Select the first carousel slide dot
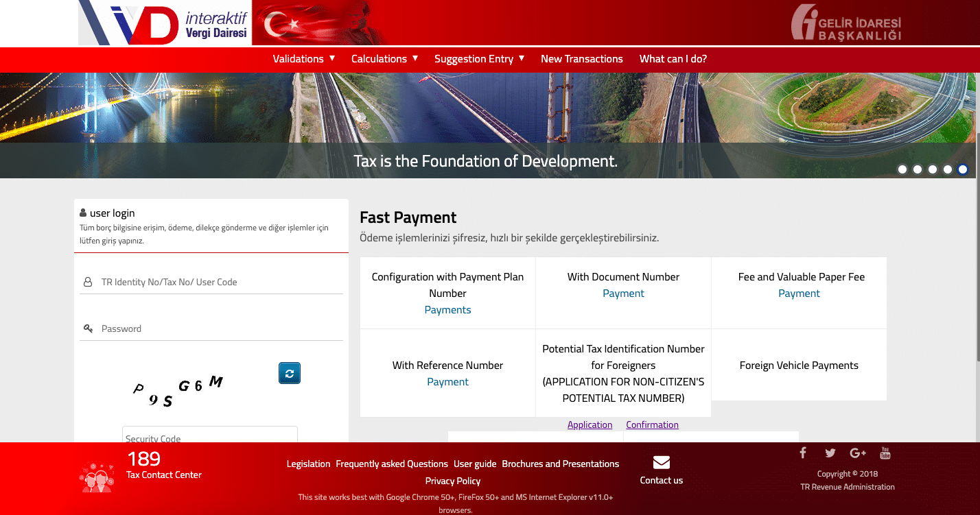 point(902,169)
